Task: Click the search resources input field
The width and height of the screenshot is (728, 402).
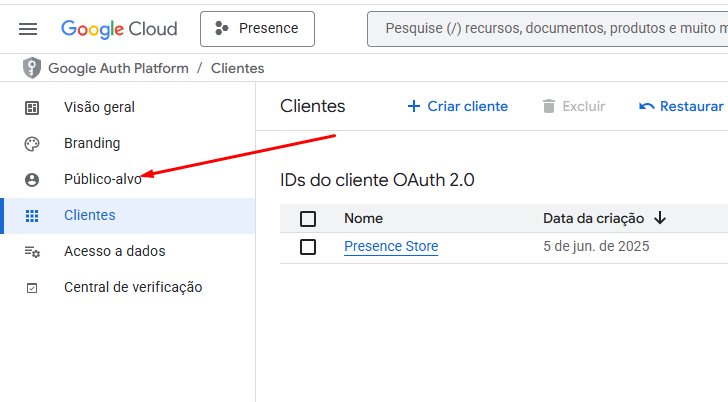Action: coord(547,29)
